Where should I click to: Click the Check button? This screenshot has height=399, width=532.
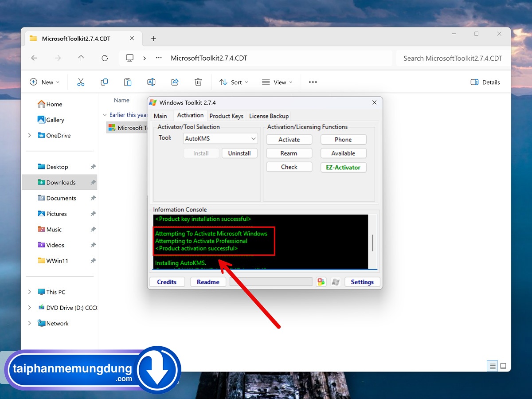point(289,167)
